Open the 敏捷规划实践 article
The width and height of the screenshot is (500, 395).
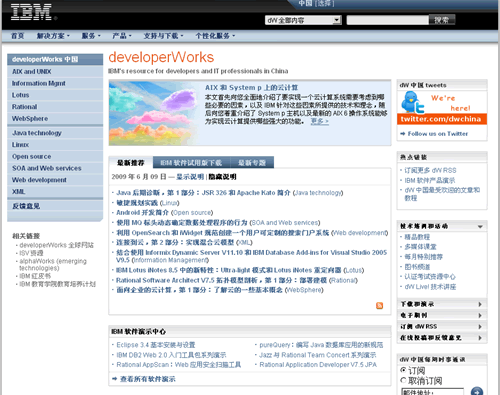pos(137,203)
